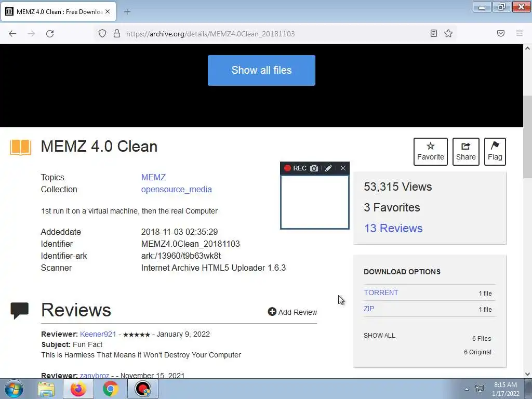Click Addeddate value 2018-11-03 02:35:29

click(179, 232)
